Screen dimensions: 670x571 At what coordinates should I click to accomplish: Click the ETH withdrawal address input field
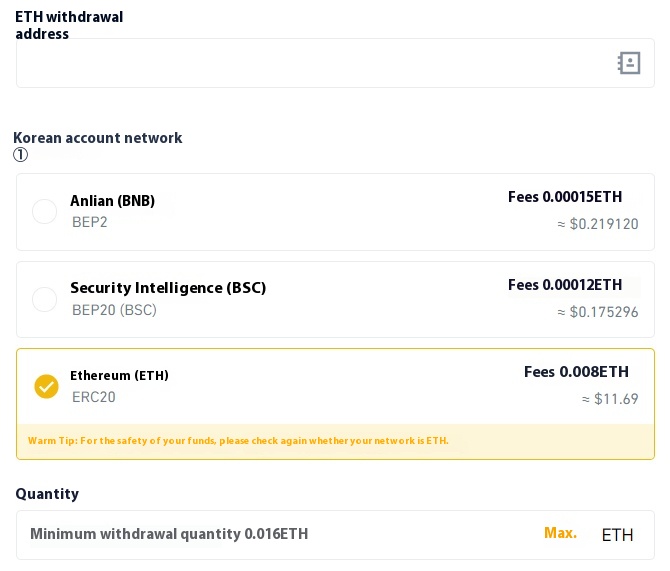310,63
